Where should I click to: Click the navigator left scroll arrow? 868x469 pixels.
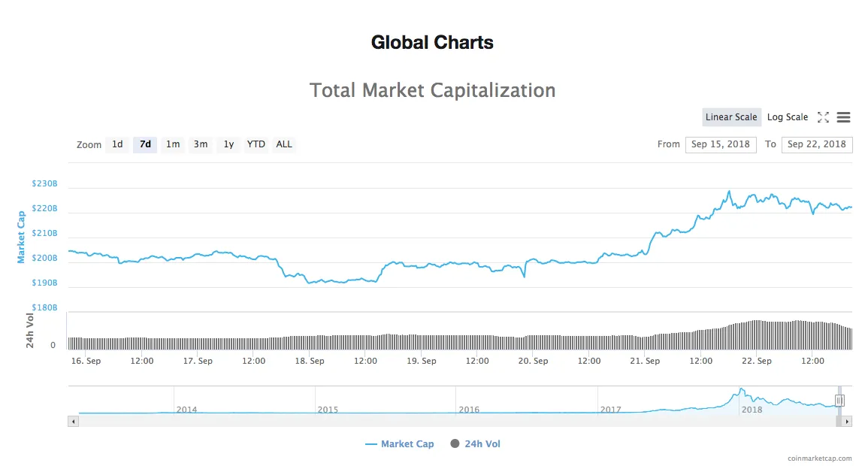pos(73,422)
